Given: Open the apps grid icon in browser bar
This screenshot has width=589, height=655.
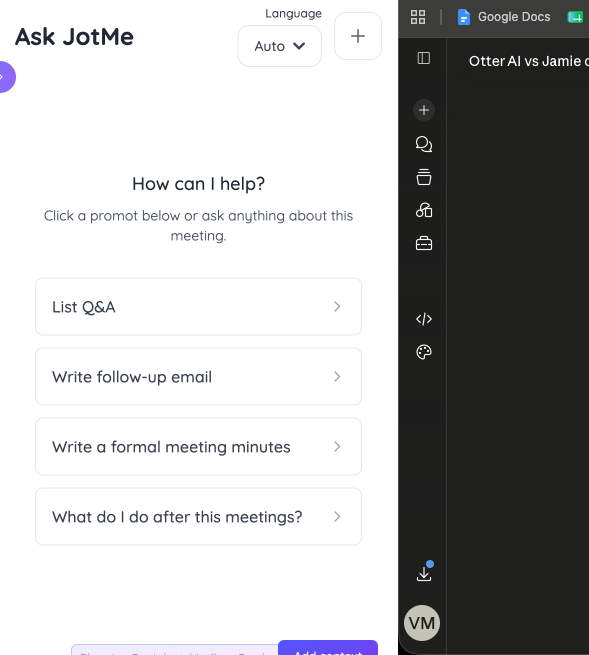Looking at the screenshot, I should click(418, 17).
